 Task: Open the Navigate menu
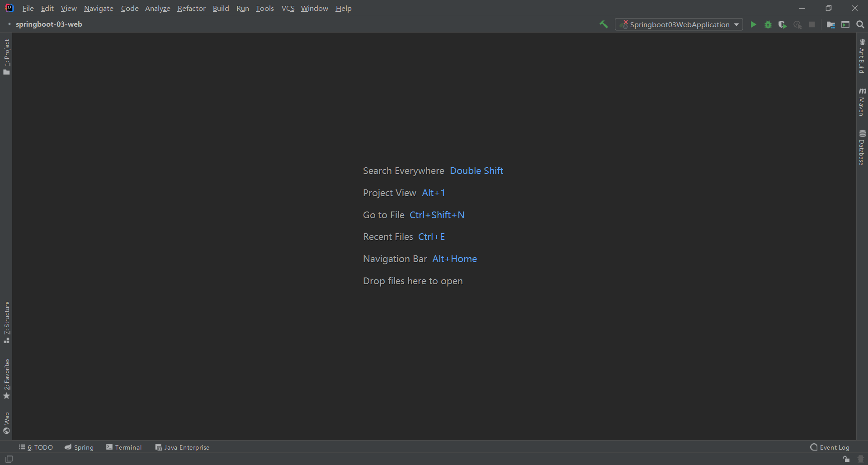click(99, 8)
